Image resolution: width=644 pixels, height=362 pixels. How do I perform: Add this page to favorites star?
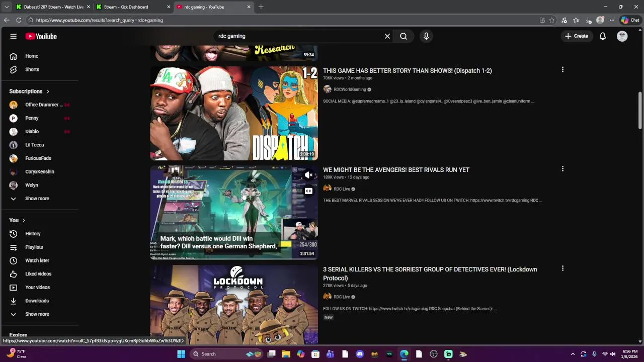[x=552, y=20]
